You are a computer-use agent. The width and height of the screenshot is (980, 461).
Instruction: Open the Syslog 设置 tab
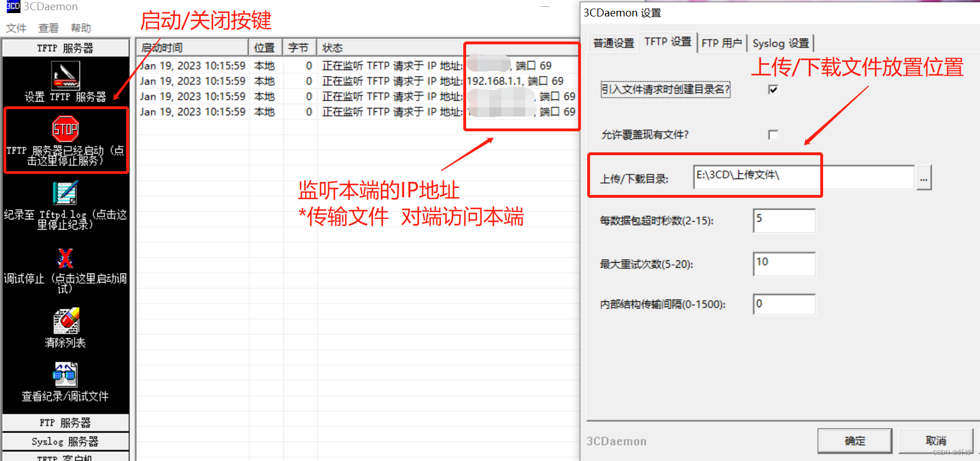(x=780, y=43)
